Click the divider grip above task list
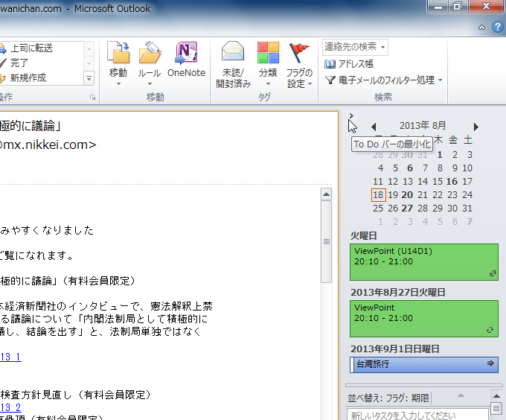 (424, 385)
